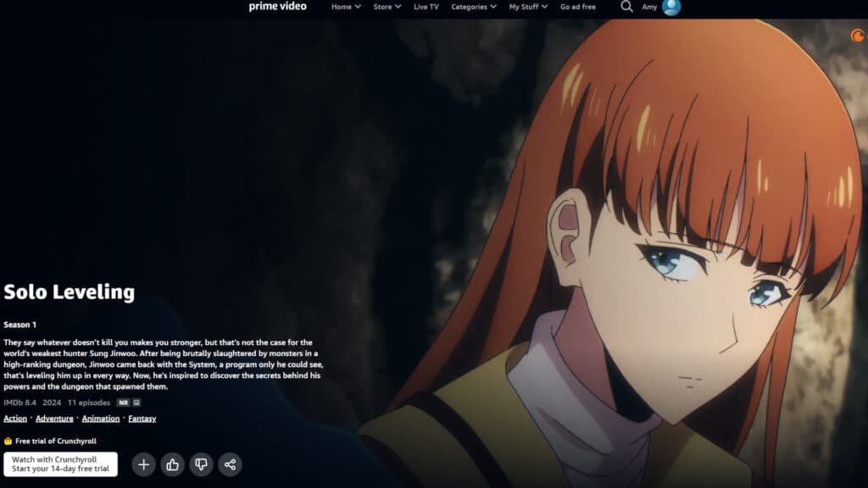Expand the Home dropdown menu

coord(345,6)
